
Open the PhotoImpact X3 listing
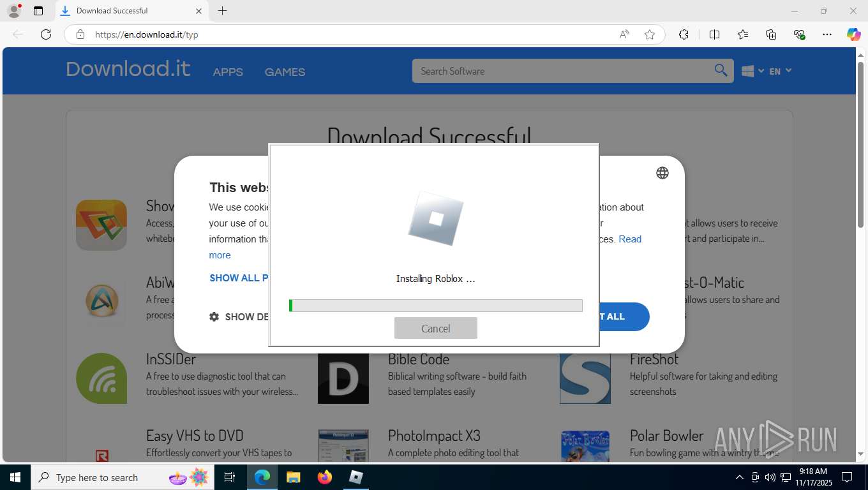pos(434,436)
